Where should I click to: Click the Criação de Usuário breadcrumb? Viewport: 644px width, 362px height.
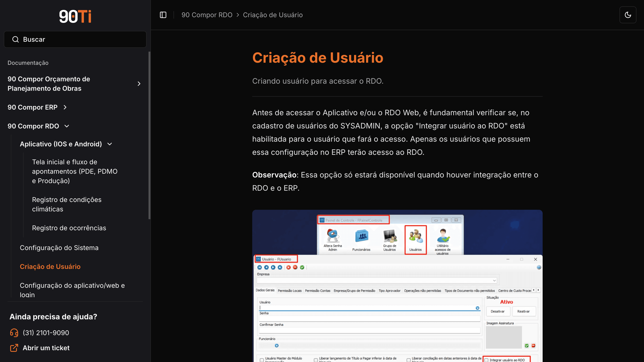(273, 15)
